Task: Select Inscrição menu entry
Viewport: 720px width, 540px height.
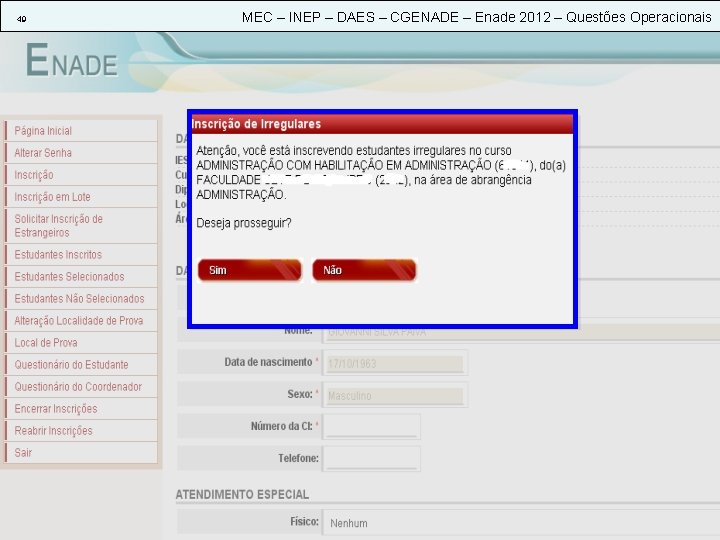Action: [34, 175]
